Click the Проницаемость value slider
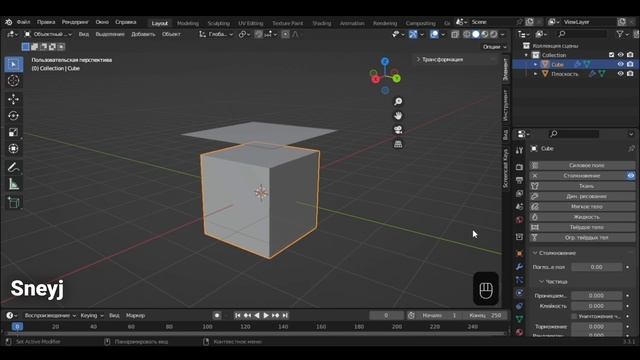Viewport: 640px width, 360px height. (596, 296)
